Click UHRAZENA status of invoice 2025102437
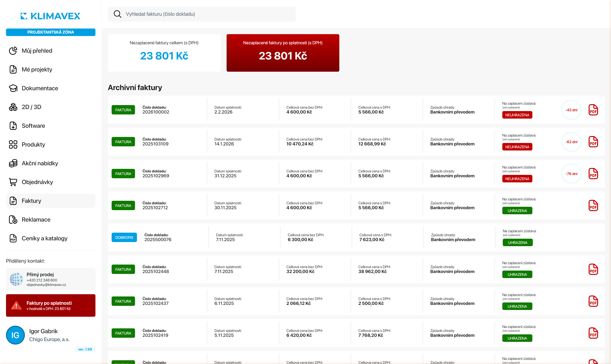 [517, 306]
